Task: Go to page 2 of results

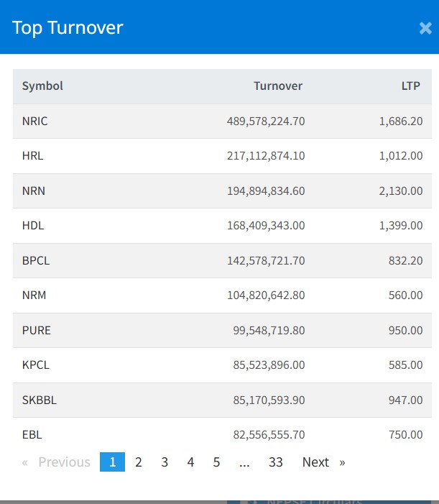Action: click(x=139, y=462)
